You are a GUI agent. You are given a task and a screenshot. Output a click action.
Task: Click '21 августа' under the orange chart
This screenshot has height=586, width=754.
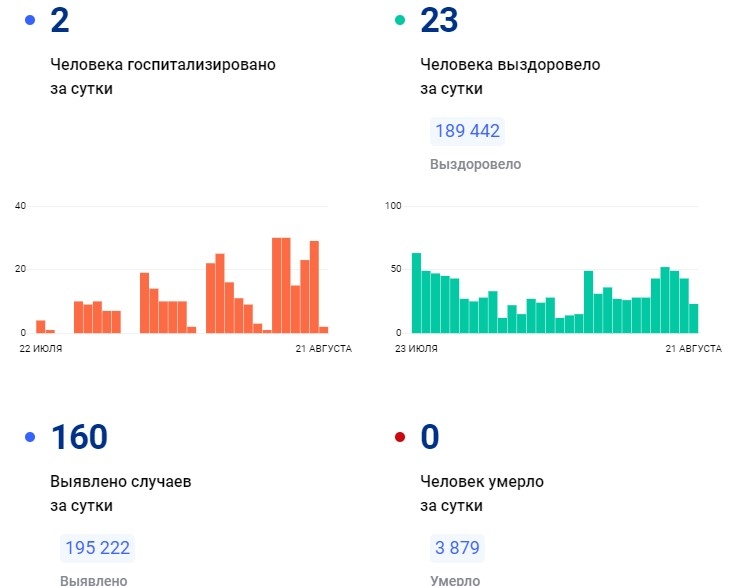323,348
